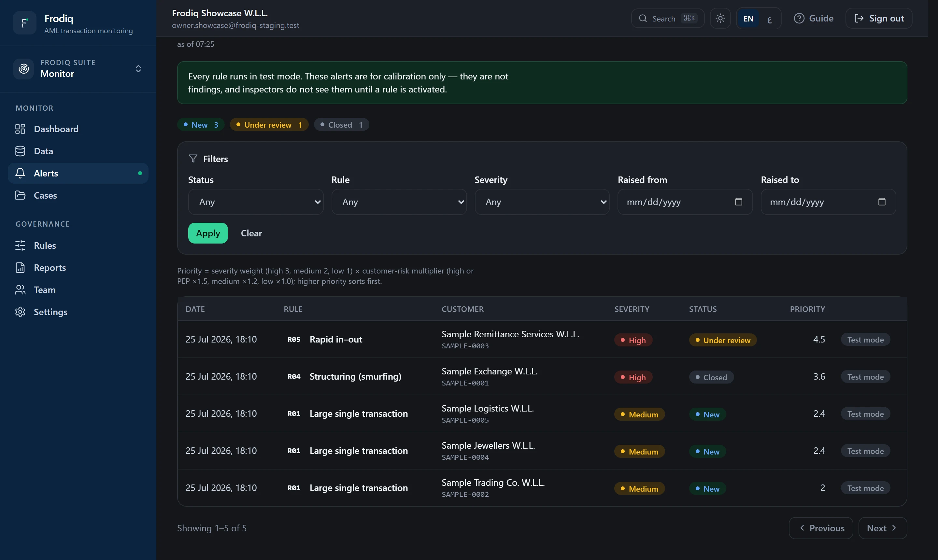Click the Search box in header
Screen dimensions: 938x560
pyautogui.click(x=668, y=19)
